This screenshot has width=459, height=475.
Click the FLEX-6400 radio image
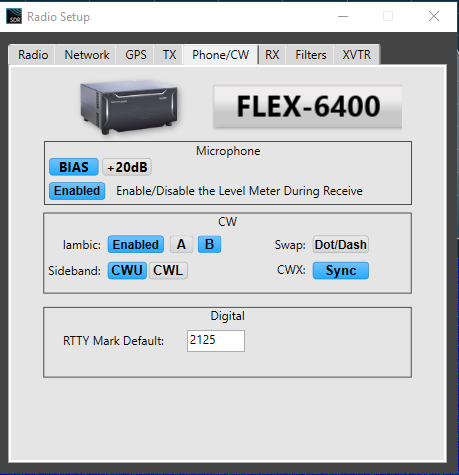click(x=129, y=107)
